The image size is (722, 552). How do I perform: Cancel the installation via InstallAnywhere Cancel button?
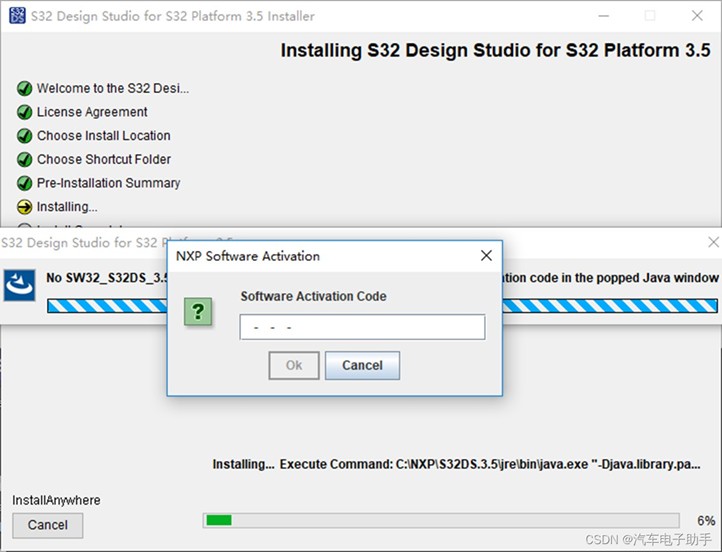click(x=47, y=525)
